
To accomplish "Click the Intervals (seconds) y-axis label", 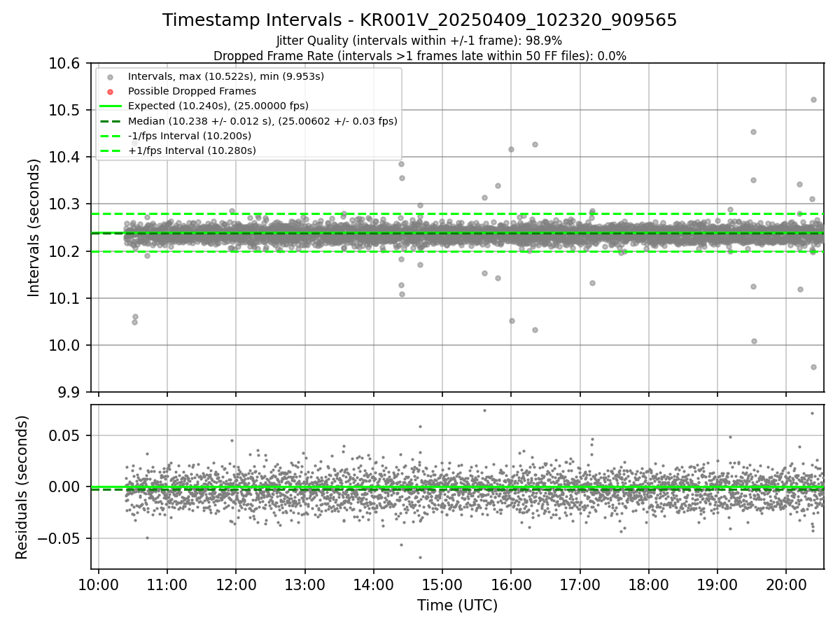I will click(34, 227).
